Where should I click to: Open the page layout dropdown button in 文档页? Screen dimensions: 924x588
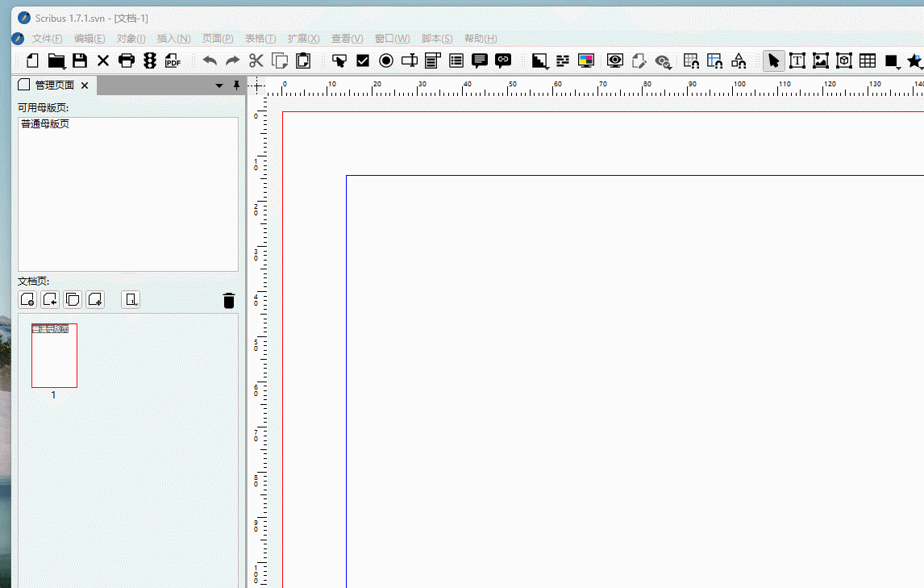click(131, 300)
